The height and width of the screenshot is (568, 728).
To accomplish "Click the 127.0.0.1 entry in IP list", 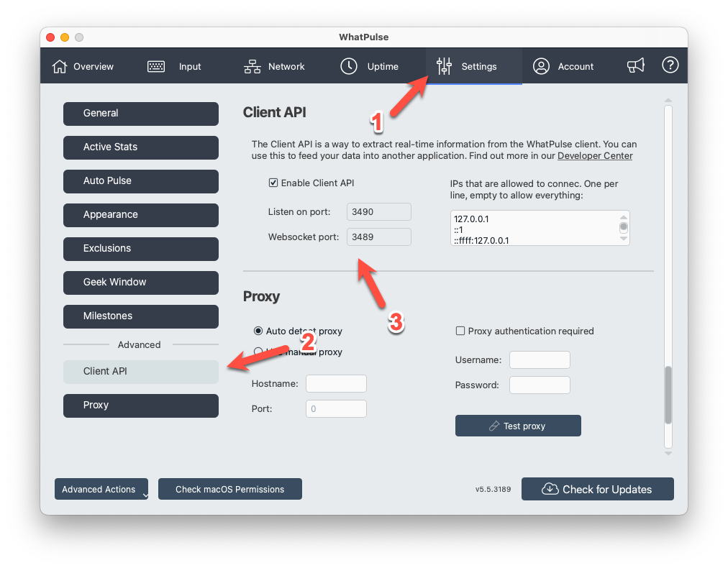I will [x=471, y=219].
